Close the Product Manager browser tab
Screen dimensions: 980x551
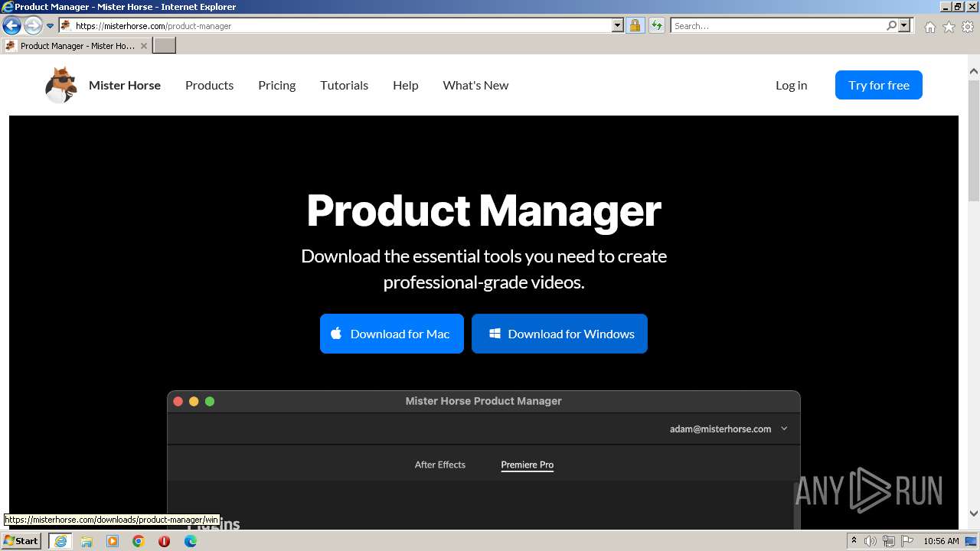click(x=143, y=46)
